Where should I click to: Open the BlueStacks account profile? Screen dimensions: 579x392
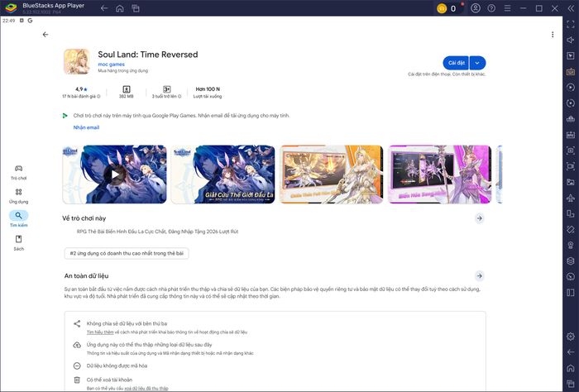pos(476,8)
